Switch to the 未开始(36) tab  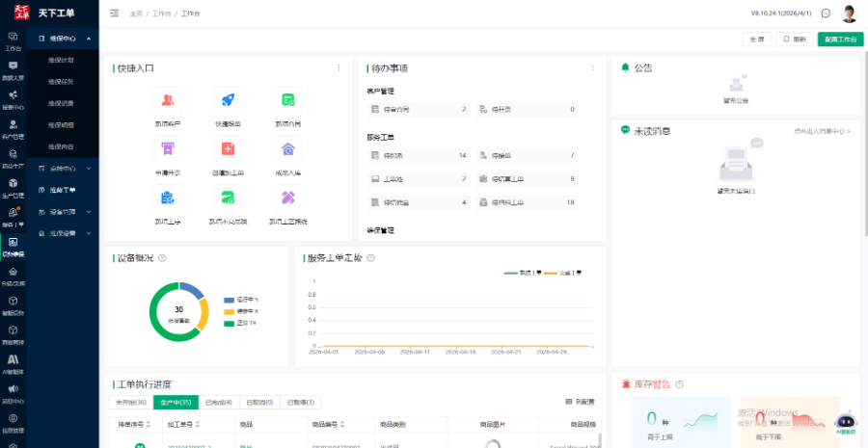(x=131, y=403)
